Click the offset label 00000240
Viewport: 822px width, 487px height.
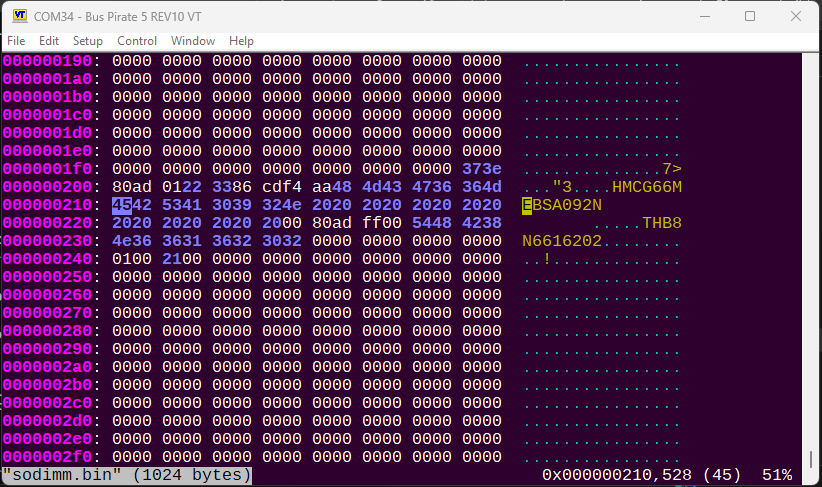[47, 259]
